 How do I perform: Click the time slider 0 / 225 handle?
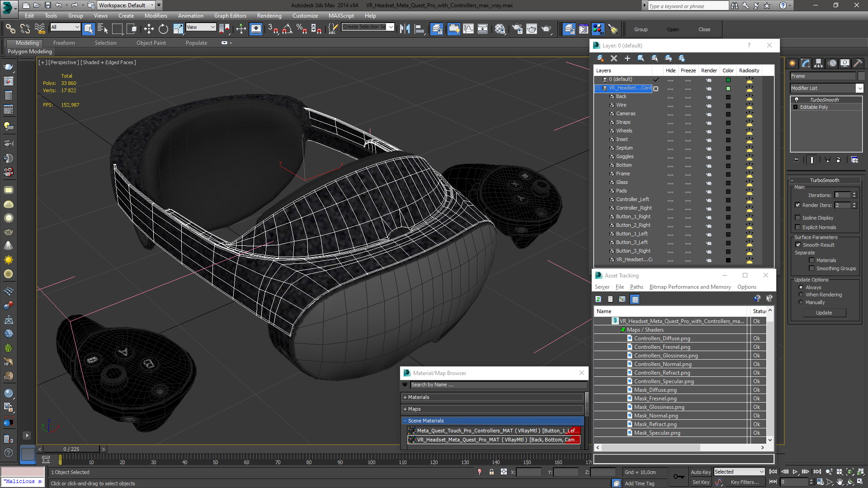[x=71, y=449]
